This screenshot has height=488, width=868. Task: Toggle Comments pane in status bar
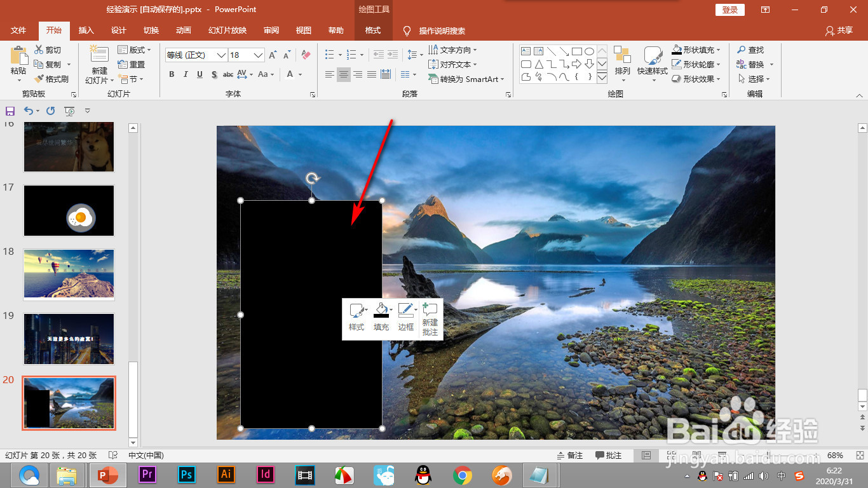(x=609, y=456)
